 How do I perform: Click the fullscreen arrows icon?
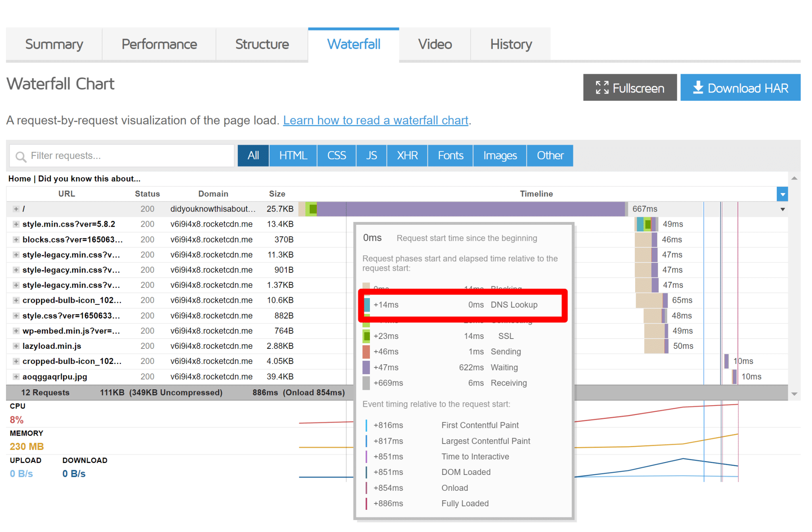[x=602, y=88]
